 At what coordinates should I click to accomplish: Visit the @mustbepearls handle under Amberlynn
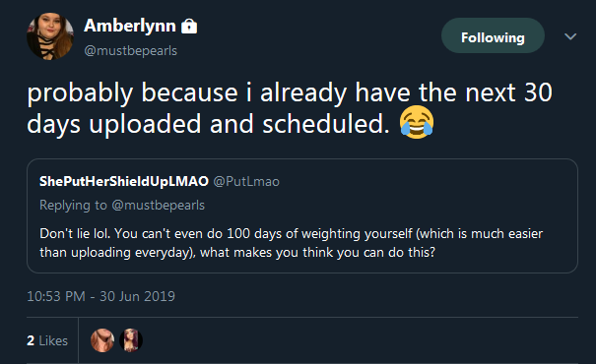point(130,50)
